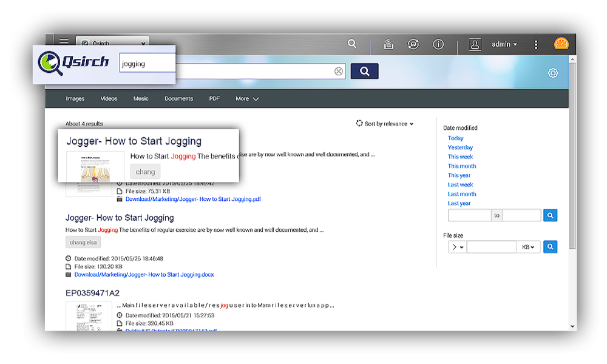Click the vertical scrollbar thumb
607x364 pixels.
click(x=572, y=155)
